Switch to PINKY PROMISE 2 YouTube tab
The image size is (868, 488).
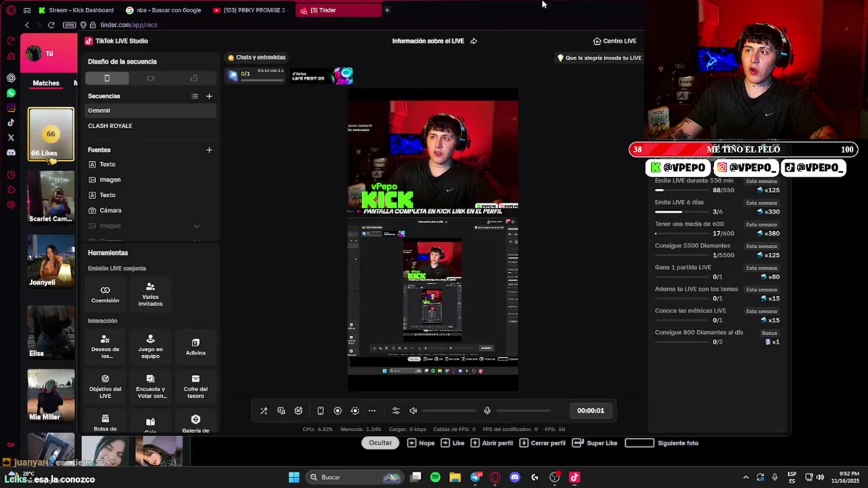[x=251, y=10]
